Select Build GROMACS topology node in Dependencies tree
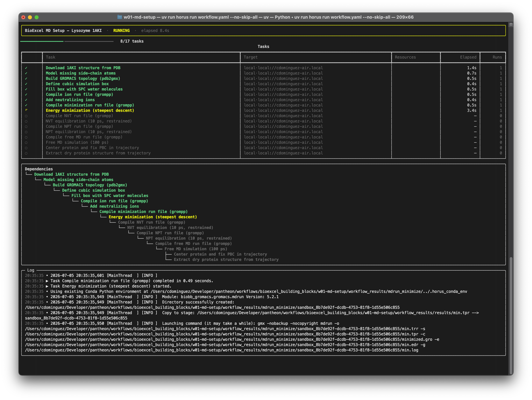532x400 pixels. pos(90,185)
